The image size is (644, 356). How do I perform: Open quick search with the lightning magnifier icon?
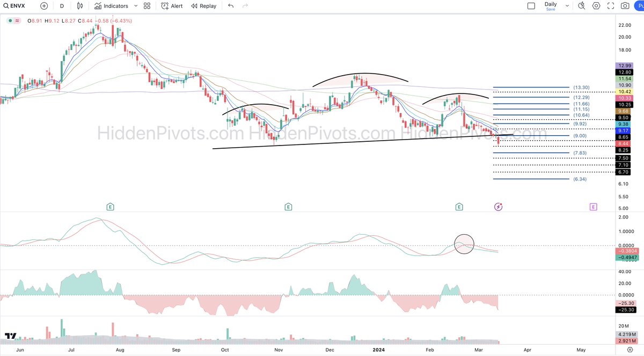[x=582, y=6]
